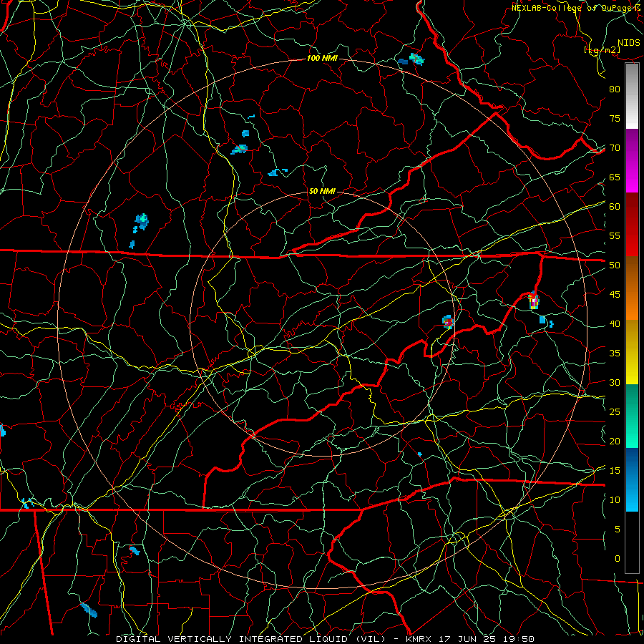Screen dimensions: 644x644
Task: Click the 20 value on the scale
Action: [x=615, y=441]
